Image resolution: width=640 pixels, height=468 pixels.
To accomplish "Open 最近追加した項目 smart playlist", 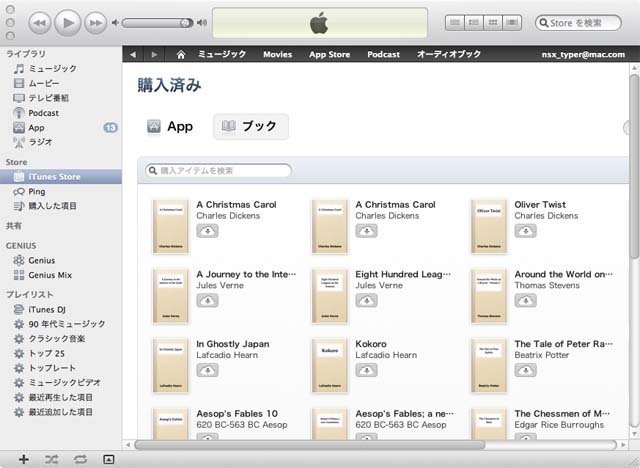I will tap(61, 412).
